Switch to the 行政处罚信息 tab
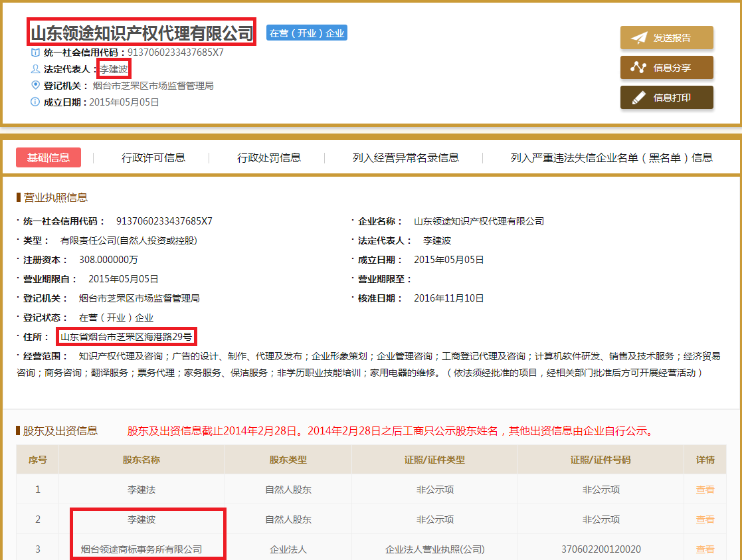The image size is (742, 560). 269,157
